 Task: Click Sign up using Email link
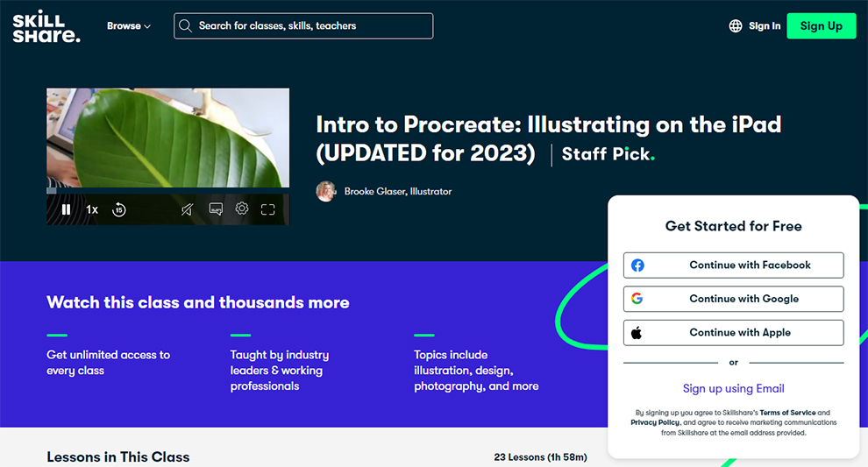click(734, 388)
